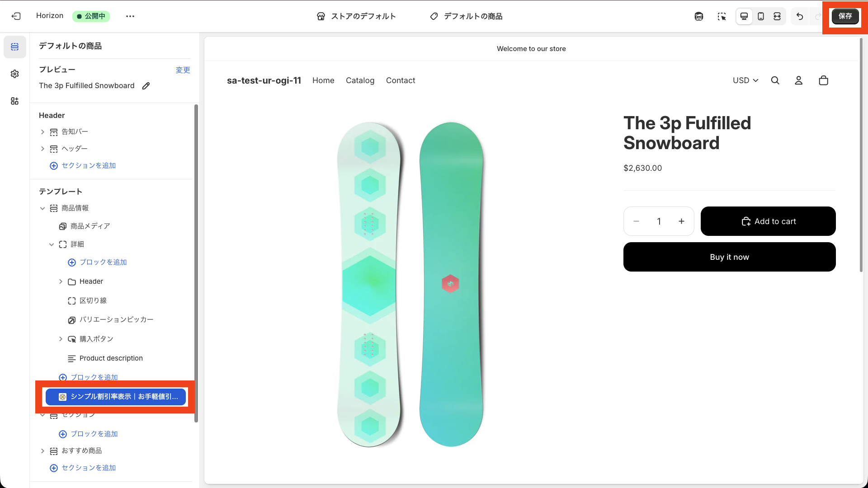The image size is (868, 488).
Task: Click the preview-as-customer avatar icon
Action: pyautogui.click(x=699, y=16)
